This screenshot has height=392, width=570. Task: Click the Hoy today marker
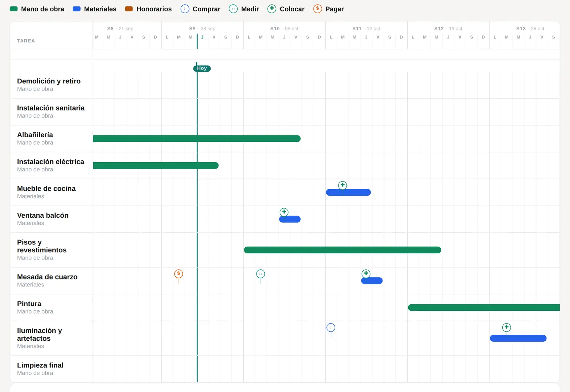[202, 68]
